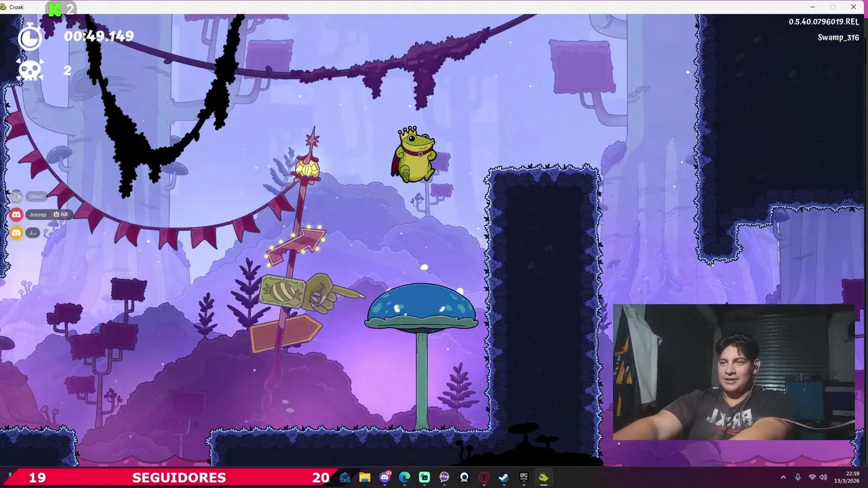This screenshot has width=868, height=488.
Task: Click Jonzep's red Discord avatar
Action: pos(16,214)
